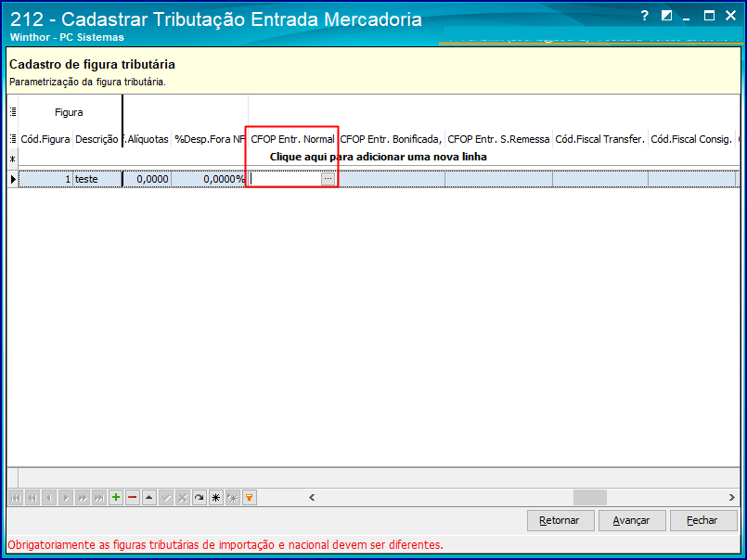This screenshot has height=560, width=747.
Task: Go to next record arrow
Action: pyautogui.click(x=66, y=498)
